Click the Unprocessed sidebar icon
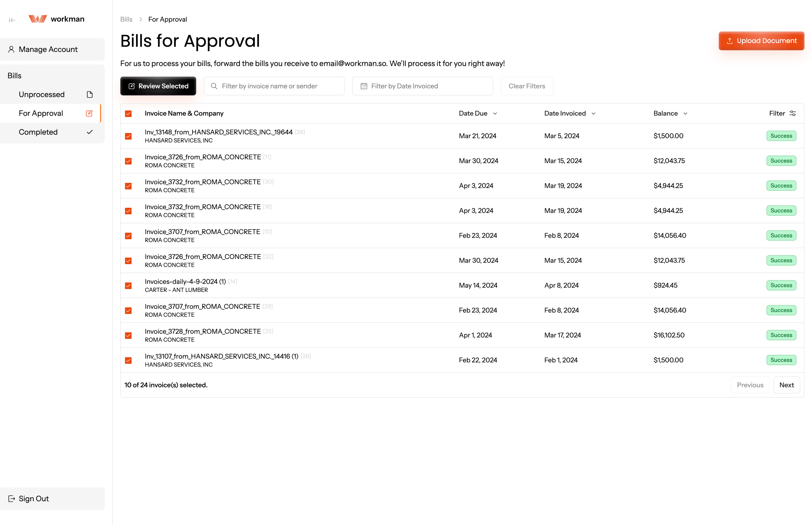Screen dimensions: 812x525 coord(90,94)
